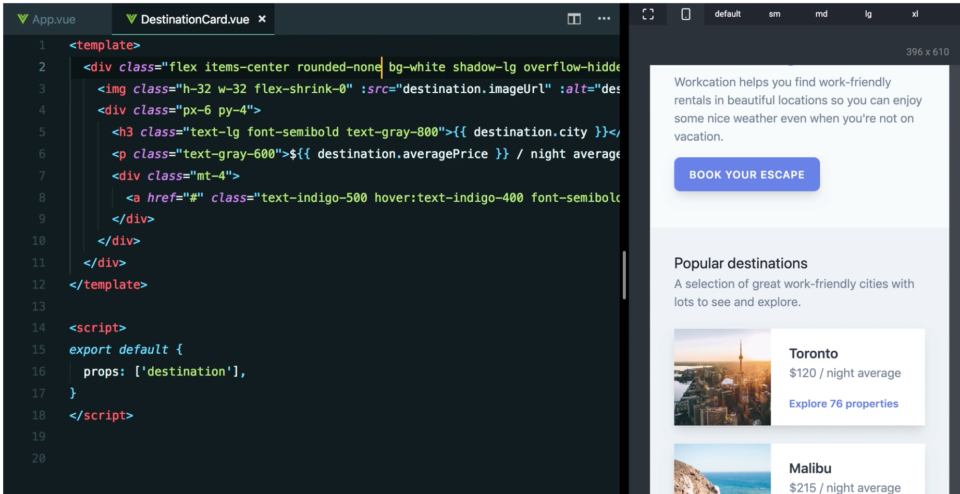The width and height of the screenshot is (960, 494).
Task: Select the default breakpoint
Action: point(728,14)
